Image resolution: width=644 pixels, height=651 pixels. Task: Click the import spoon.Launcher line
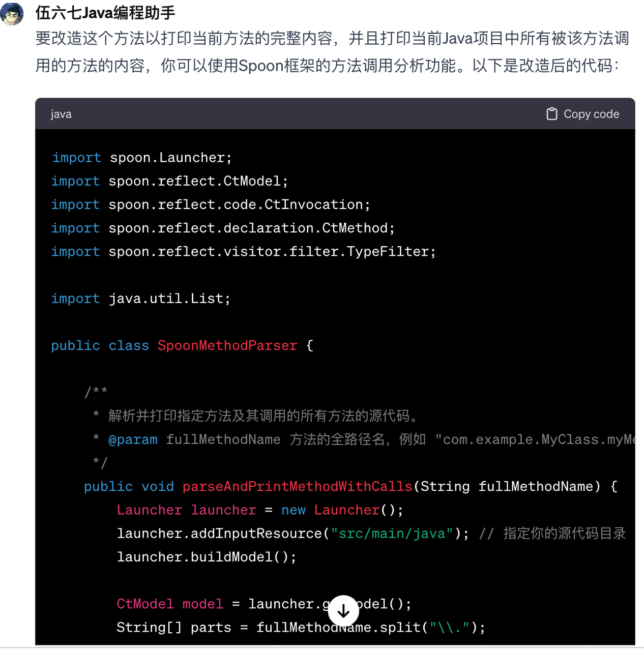142,158
